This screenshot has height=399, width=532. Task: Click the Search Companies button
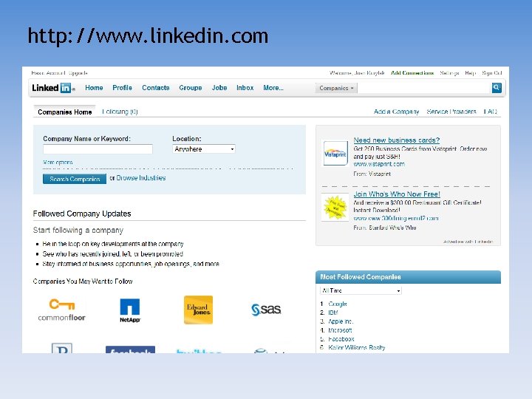[x=75, y=179]
